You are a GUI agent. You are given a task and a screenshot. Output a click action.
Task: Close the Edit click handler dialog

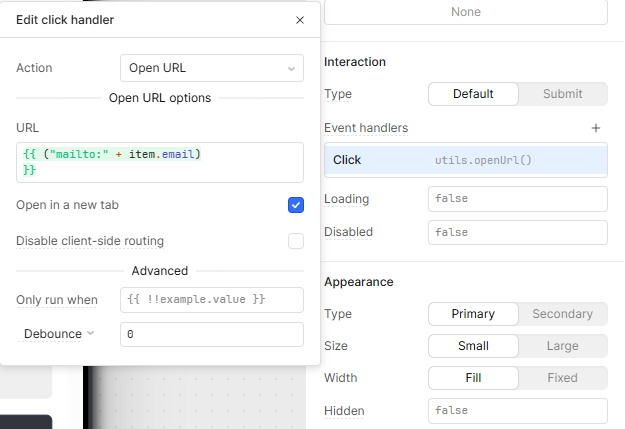[300, 20]
